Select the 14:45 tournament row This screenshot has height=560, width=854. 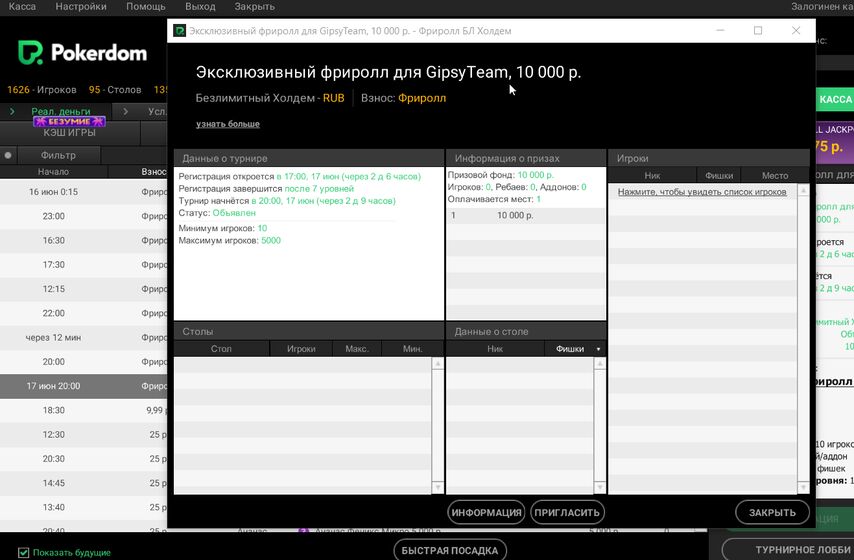pos(83,483)
